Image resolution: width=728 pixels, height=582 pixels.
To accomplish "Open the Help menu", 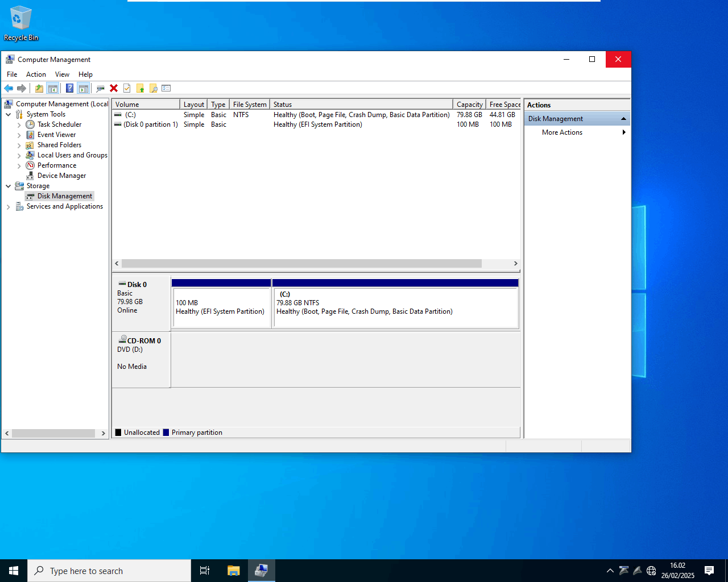I will click(85, 74).
